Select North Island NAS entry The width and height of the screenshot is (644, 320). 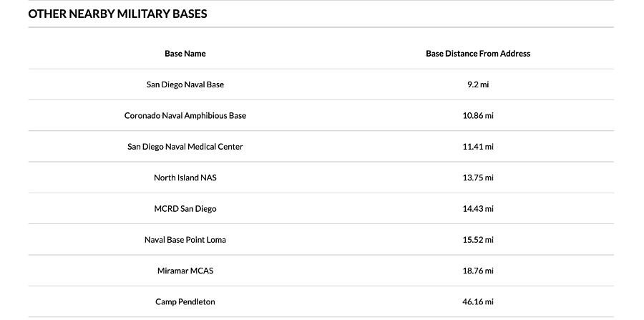(x=185, y=178)
